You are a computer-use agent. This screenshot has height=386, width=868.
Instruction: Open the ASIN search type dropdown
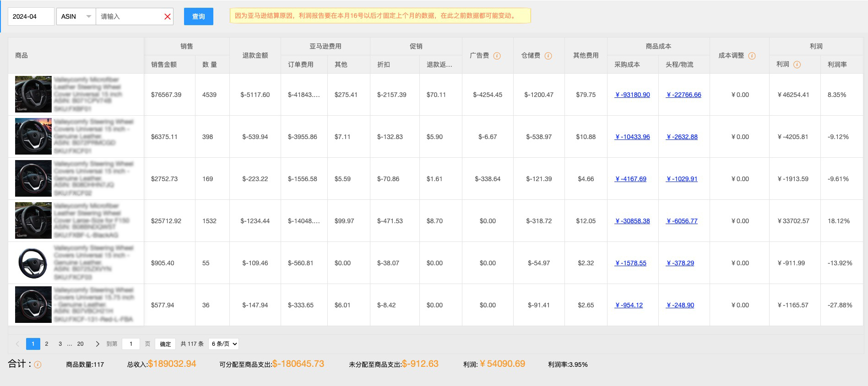[76, 16]
